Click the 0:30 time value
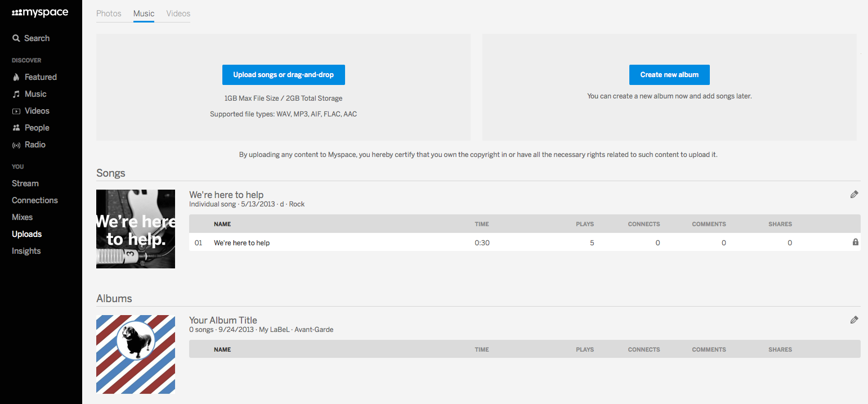 tap(482, 243)
